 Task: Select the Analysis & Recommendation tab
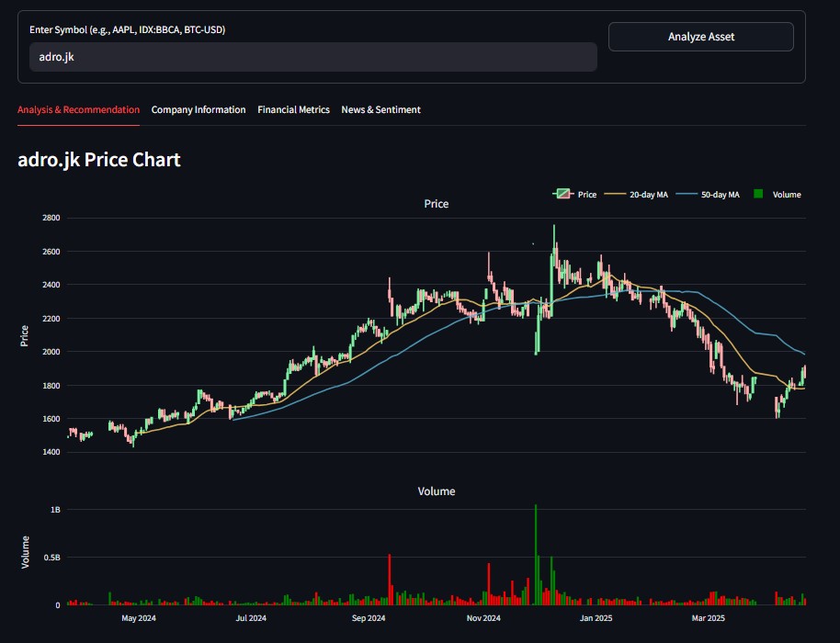pyautogui.click(x=78, y=109)
